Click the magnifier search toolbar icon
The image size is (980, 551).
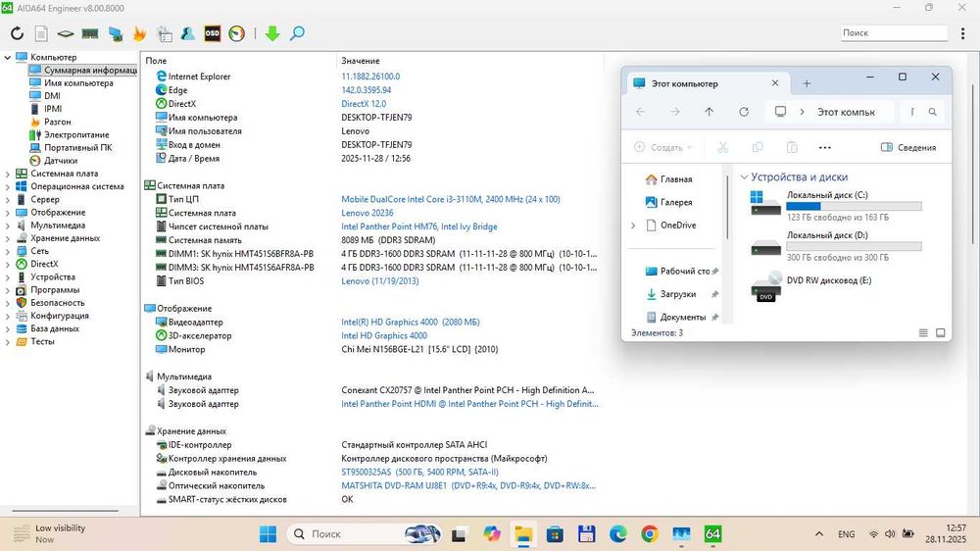298,33
